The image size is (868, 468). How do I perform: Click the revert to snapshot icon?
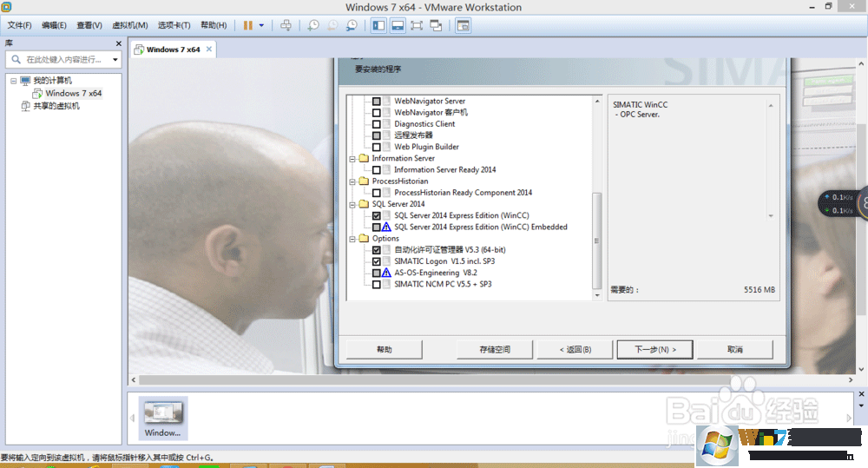(x=332, y=25)
